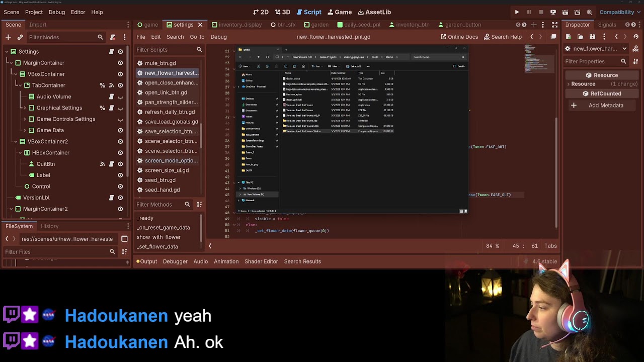This screenshot has width=644, height=362.
Task: Click script editor zoom 84 % value
Action: [493, 246]
